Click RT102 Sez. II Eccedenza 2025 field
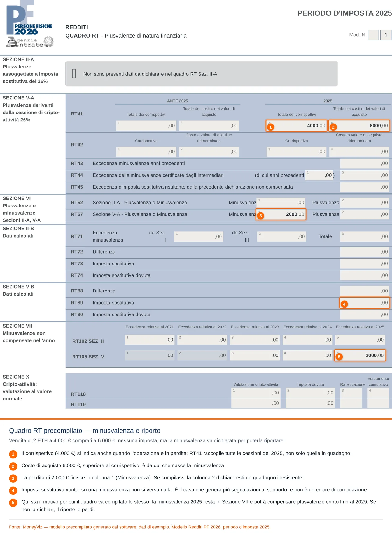392x541 pixels. point(360,340)
